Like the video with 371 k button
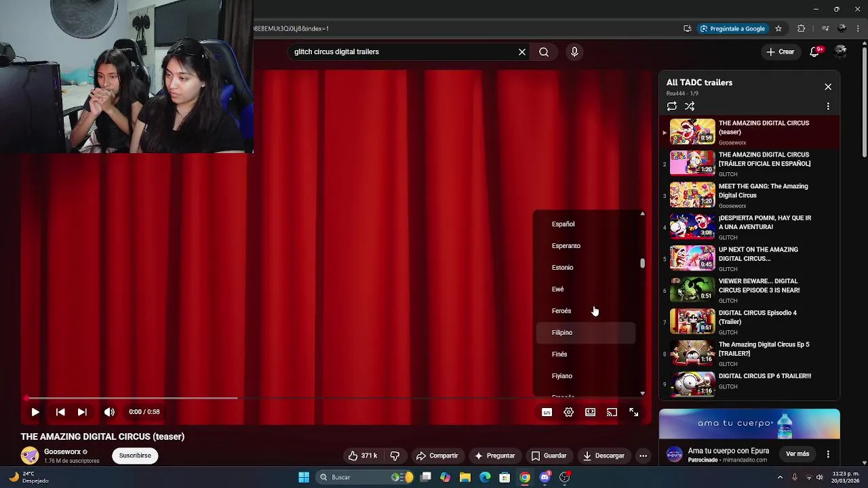The image size is (868, 488). 362,455
